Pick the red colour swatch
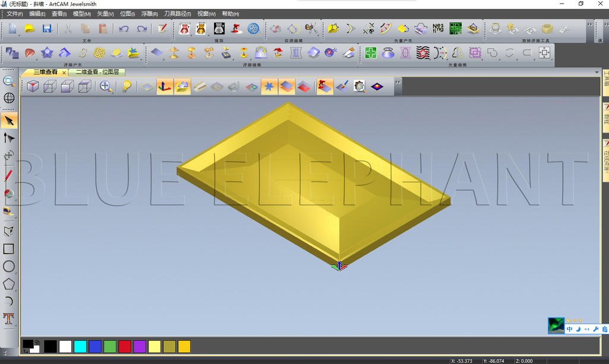 click(125, 346)
